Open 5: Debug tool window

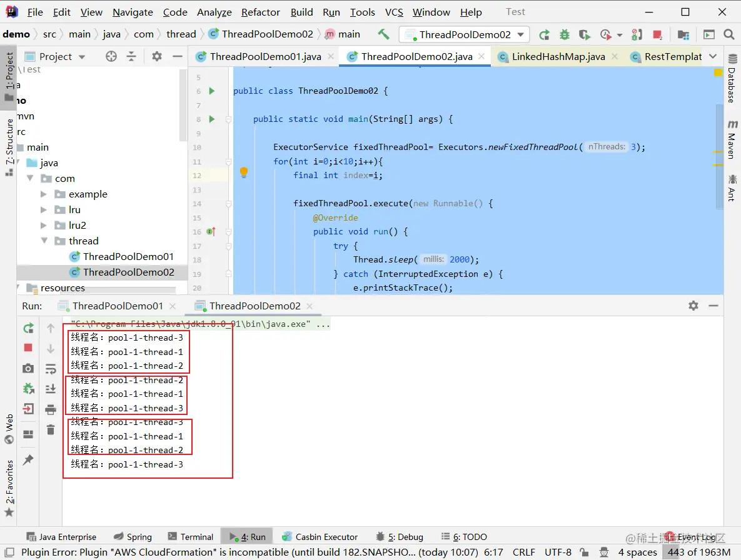(x=400, y=537)
